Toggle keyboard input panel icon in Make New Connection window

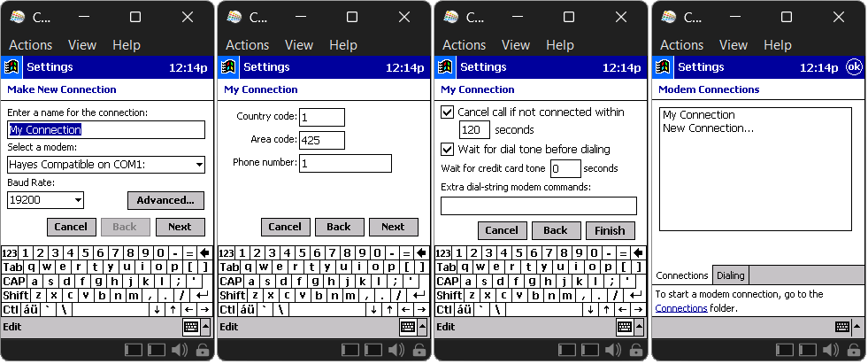pyautogui.click(x=191, y=326)
